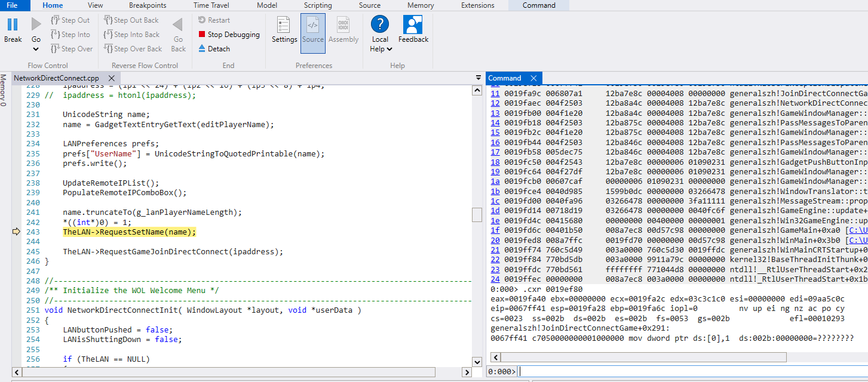
Task: Switch to the View ribbon tab
Action: pos(95,5)
